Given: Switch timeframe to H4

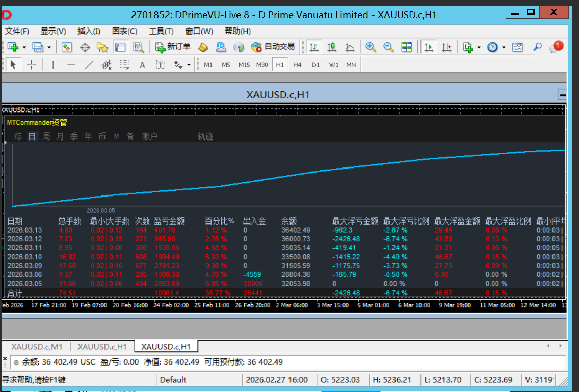Looking at the screenshot, I should point(297,65).
